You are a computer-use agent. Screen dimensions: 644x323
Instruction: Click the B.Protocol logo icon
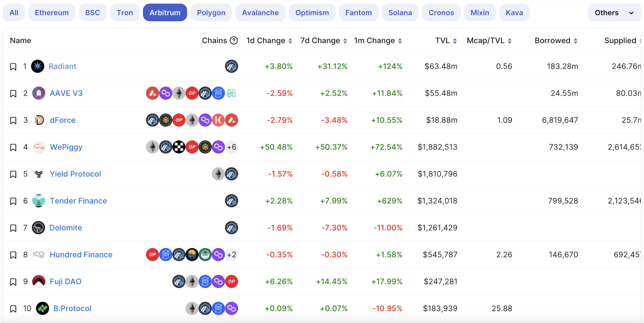point(42,308)
